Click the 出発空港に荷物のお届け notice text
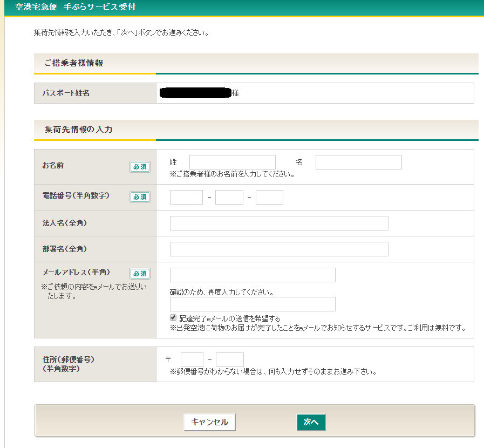Image resolution: width=484 pixels, height=448 pixels. pyautogui.click(x=318, y=328)
